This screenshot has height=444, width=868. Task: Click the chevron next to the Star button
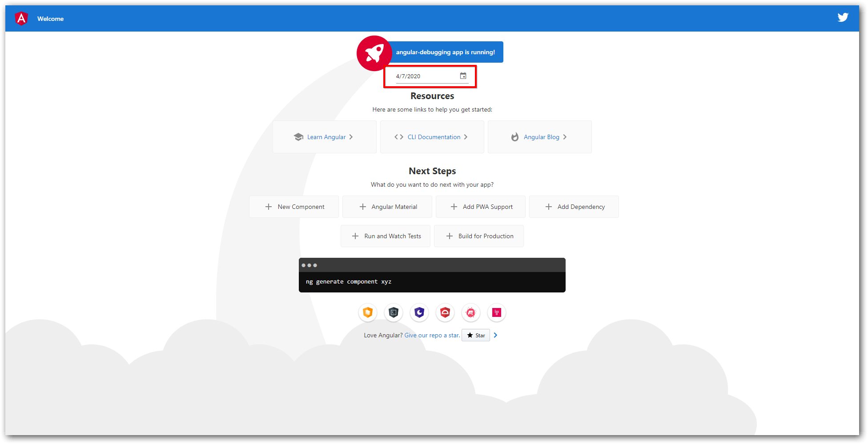495,335
